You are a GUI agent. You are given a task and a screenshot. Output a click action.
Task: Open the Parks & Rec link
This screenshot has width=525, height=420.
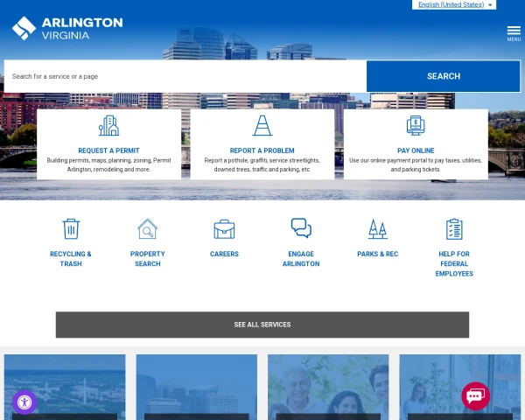pos(378,254)
